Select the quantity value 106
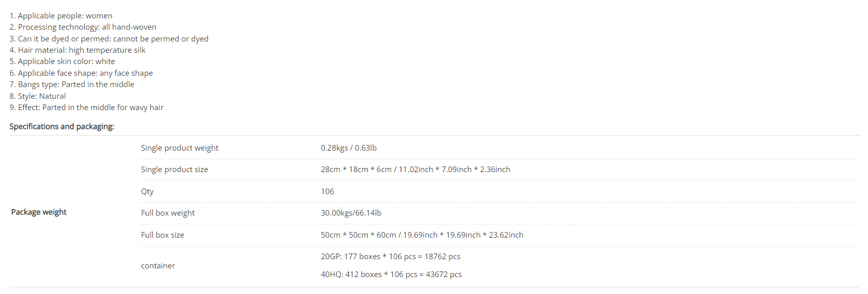The image size is (868, 294). (327, 192)
